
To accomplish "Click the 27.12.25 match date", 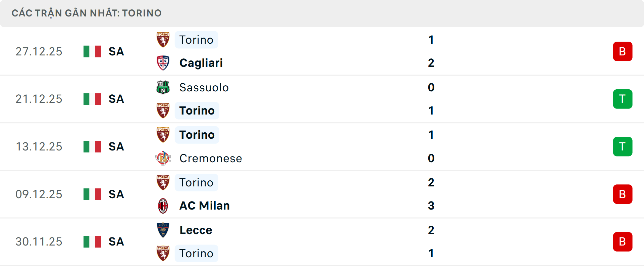I will point(39,51).
